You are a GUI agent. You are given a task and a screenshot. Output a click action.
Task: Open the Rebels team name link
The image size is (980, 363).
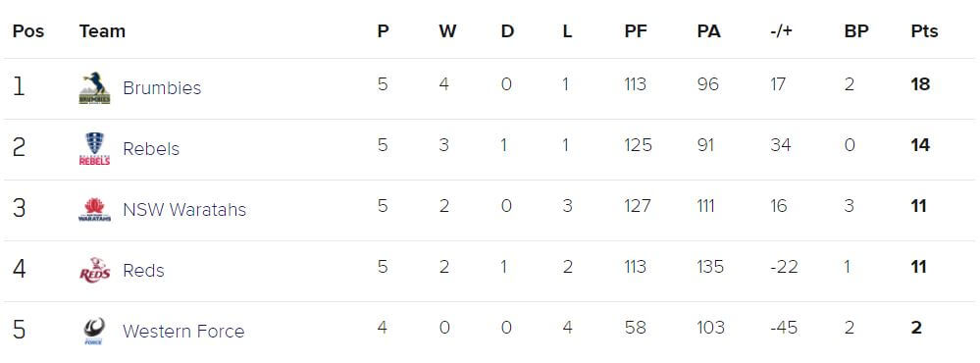[151, 149]
